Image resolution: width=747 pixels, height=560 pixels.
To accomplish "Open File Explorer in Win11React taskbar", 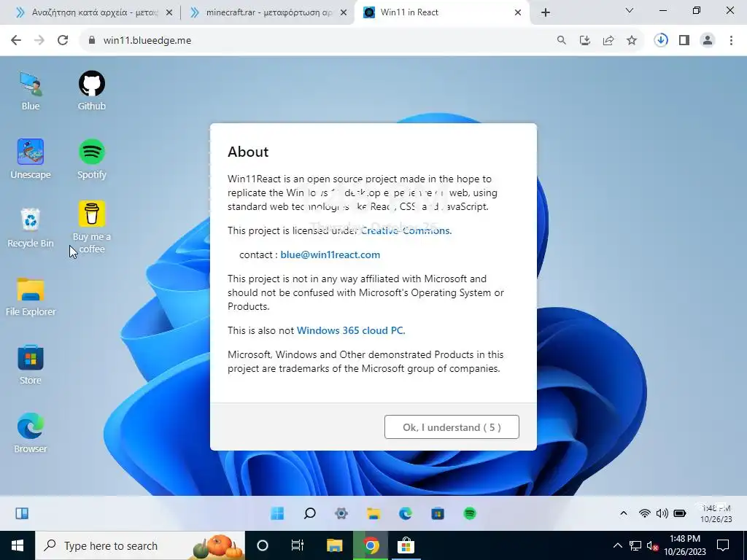I will (373, 513).
